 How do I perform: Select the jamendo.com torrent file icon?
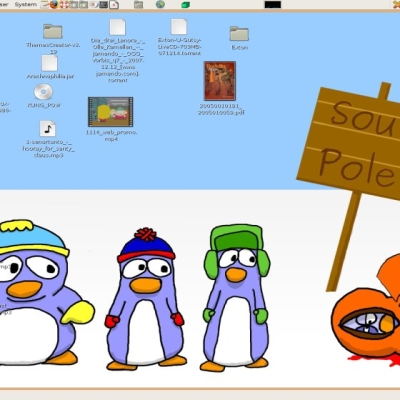coord(117,27)
